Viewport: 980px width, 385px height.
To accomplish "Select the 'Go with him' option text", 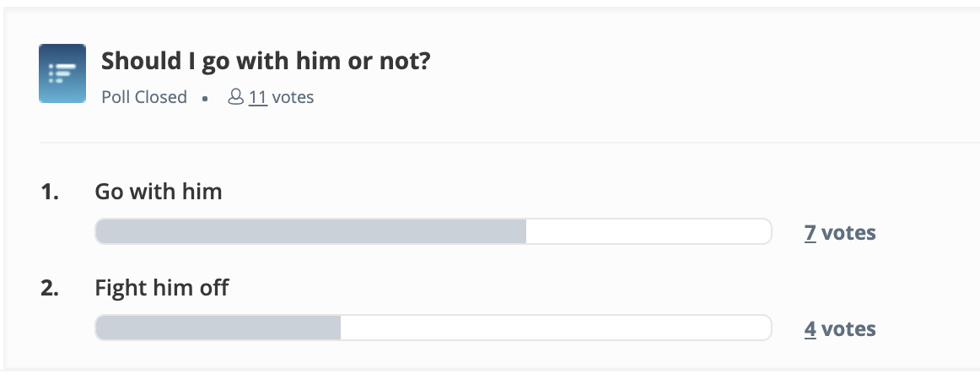I will click(158, 191).
